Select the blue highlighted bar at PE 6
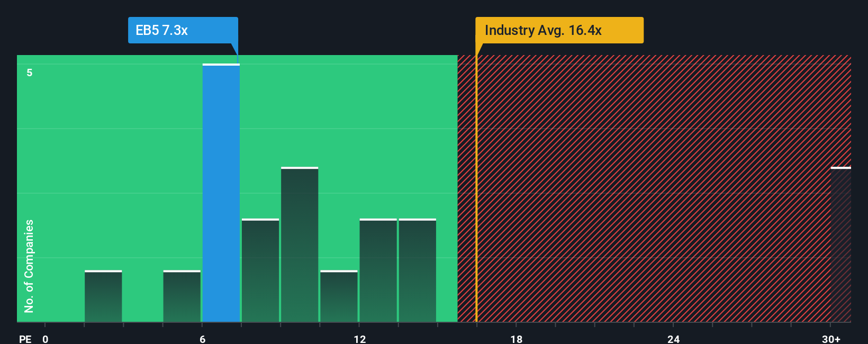Screen dimensions: 868x344 pyautogui.click(x=221, y=193)
